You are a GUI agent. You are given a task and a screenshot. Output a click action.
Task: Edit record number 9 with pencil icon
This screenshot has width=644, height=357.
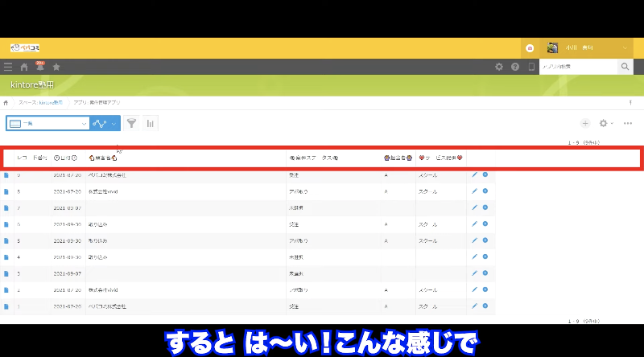pyautogui.click(x=475, y=174)
